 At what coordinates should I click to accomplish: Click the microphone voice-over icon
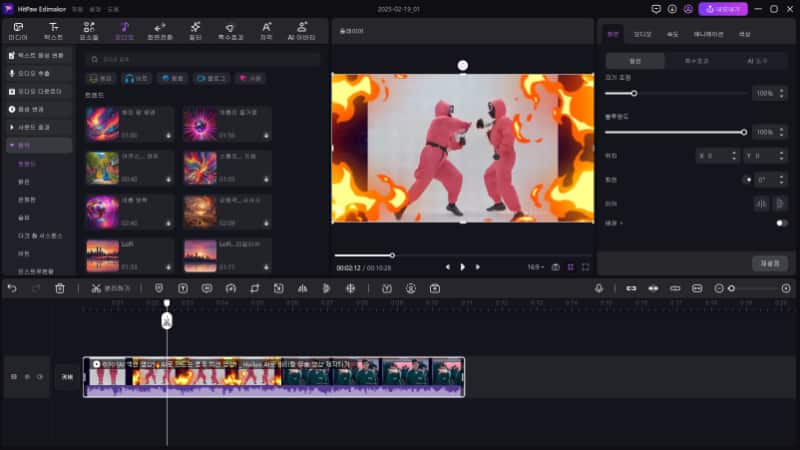[599, 288]
